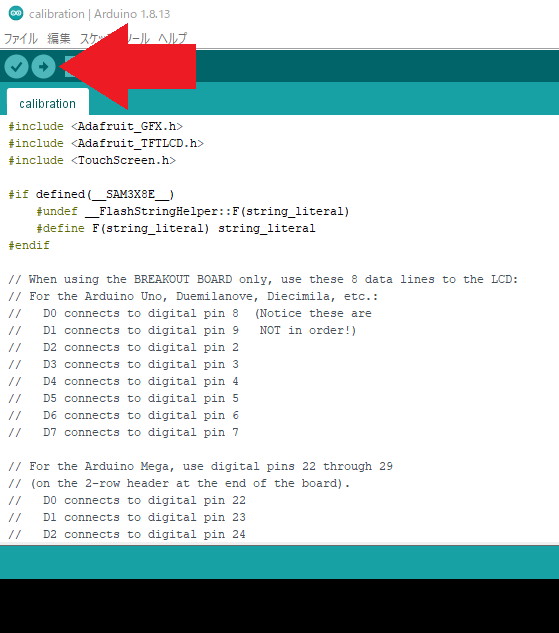Click the Adafruit_TFTLCD.h include line

(x=106, y=143)
